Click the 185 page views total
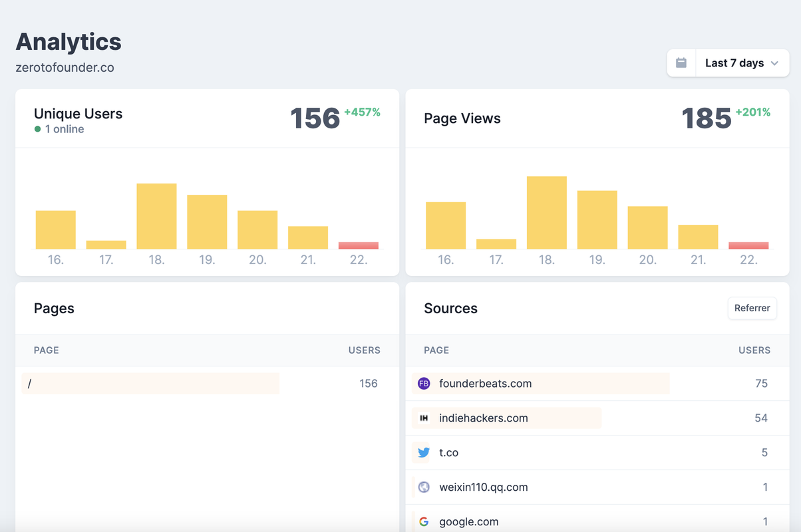 click(x=707, y=118)
